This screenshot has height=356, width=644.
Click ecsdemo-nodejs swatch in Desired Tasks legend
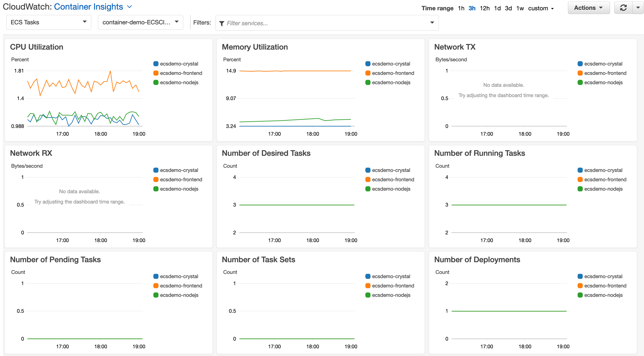(368, 189)
